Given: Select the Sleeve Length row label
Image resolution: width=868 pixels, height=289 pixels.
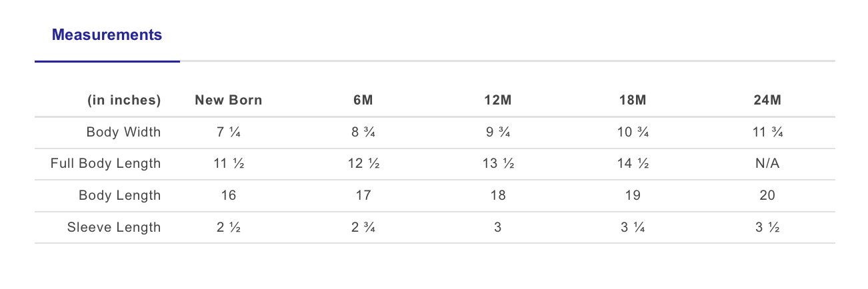Looking at the screenshot, I should tap(114, 227).
